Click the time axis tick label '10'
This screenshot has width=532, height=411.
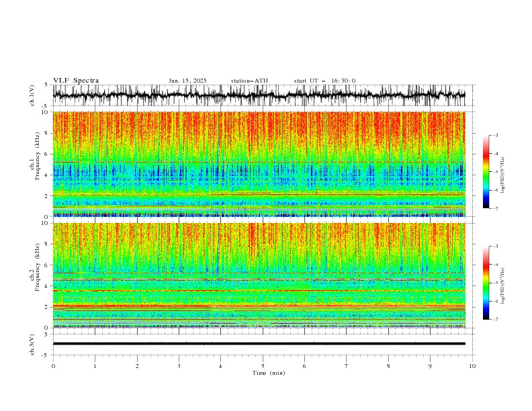pyautogui.click(x=472, y=366)
